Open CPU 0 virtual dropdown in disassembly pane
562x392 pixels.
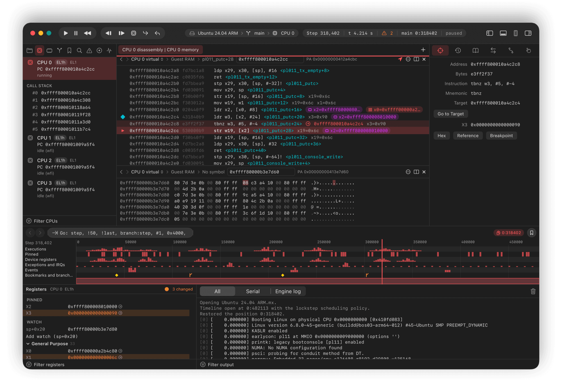(x=147, y=59)
